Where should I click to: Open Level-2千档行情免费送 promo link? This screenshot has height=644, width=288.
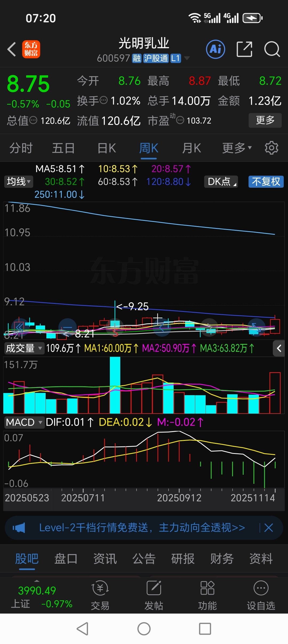tap(142, 528)
